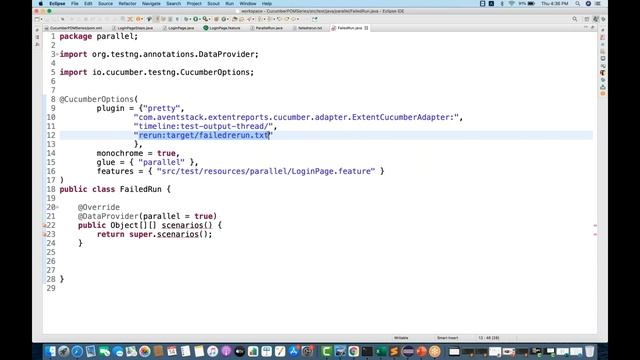The height and width of the screenshot is (360, 640).
Task: Open Safari from the Dock
Action: [x=77, y=351]
